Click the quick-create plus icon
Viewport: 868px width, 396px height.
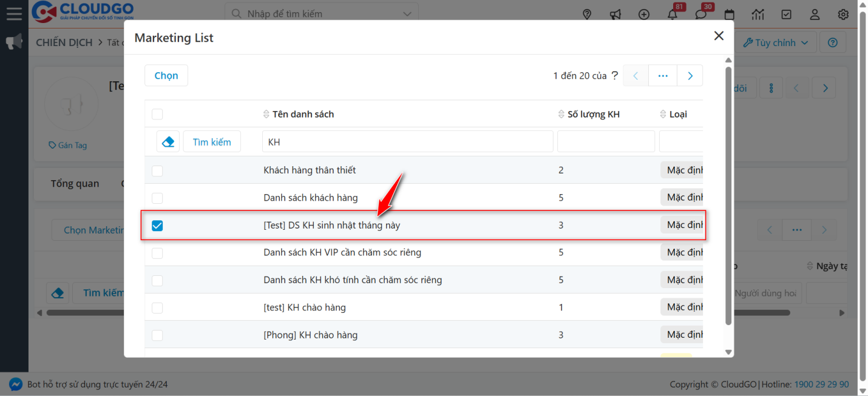pos(644,15)
